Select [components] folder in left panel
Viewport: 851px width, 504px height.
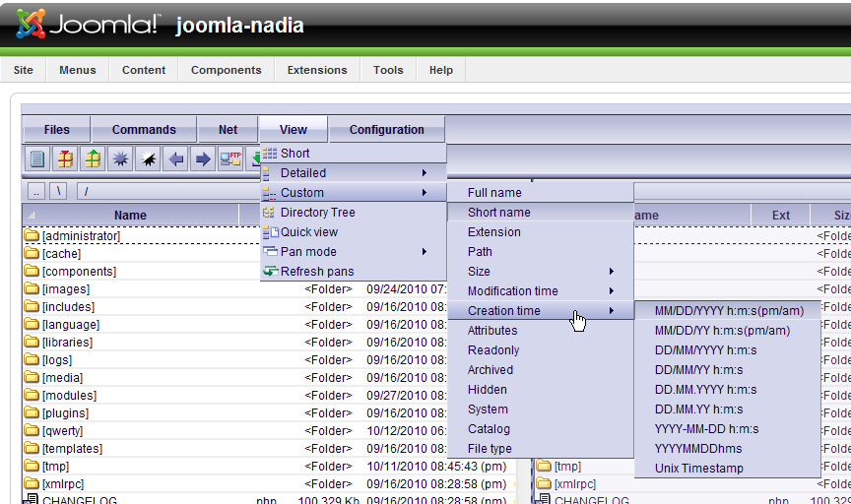pos(79,272)
